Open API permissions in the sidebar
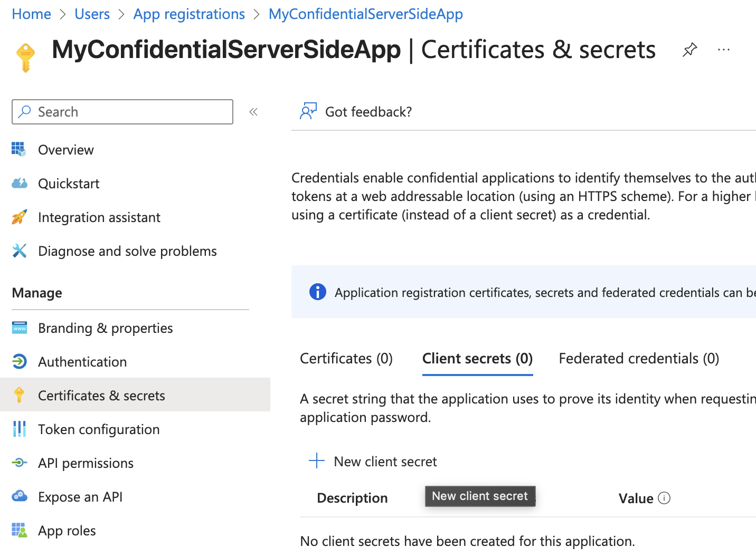 tap(86, 463)
